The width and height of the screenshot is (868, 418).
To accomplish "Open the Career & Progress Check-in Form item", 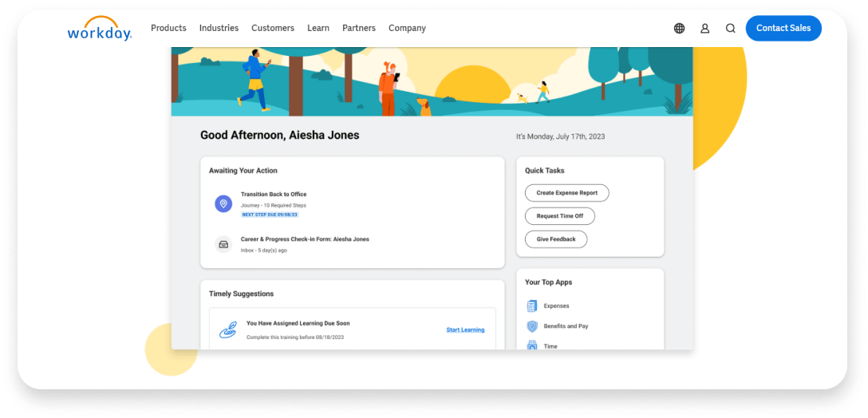I will tap(305, 239).
